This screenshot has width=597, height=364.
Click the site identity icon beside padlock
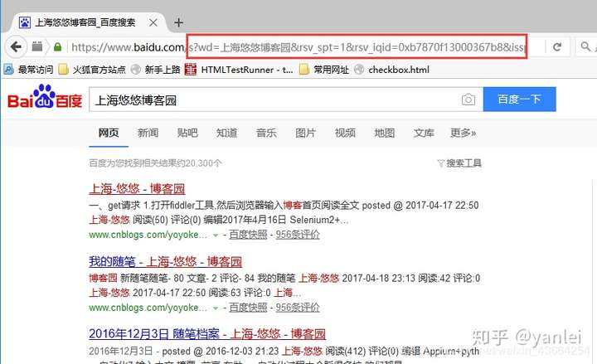(x=37, y=46)
